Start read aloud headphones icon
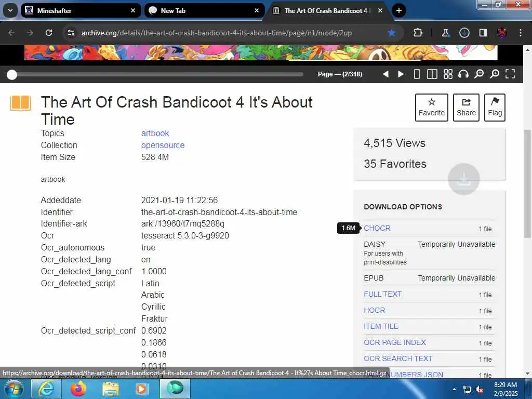 pyautogui.click(x=463, y=74)
